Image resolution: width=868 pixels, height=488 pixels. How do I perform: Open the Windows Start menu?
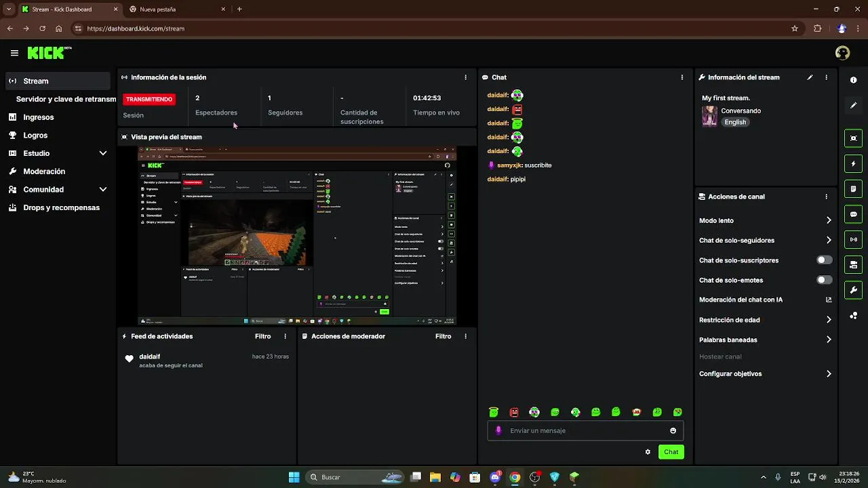coord(294,477)
